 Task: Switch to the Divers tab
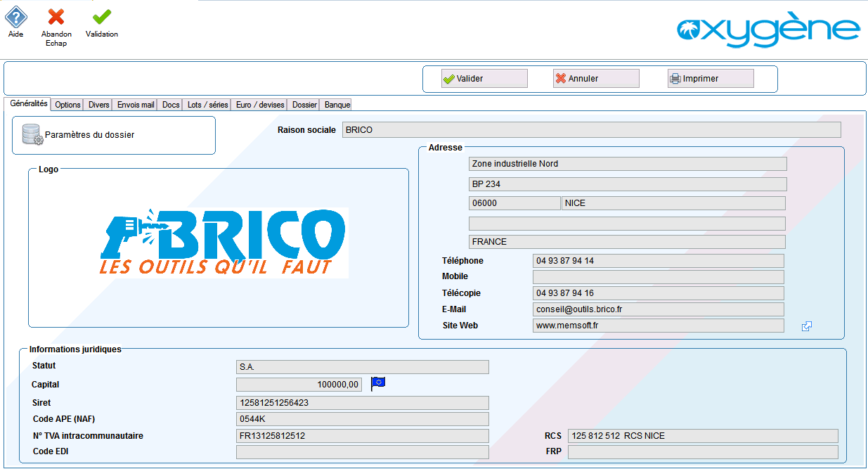[x=99, y=105]
